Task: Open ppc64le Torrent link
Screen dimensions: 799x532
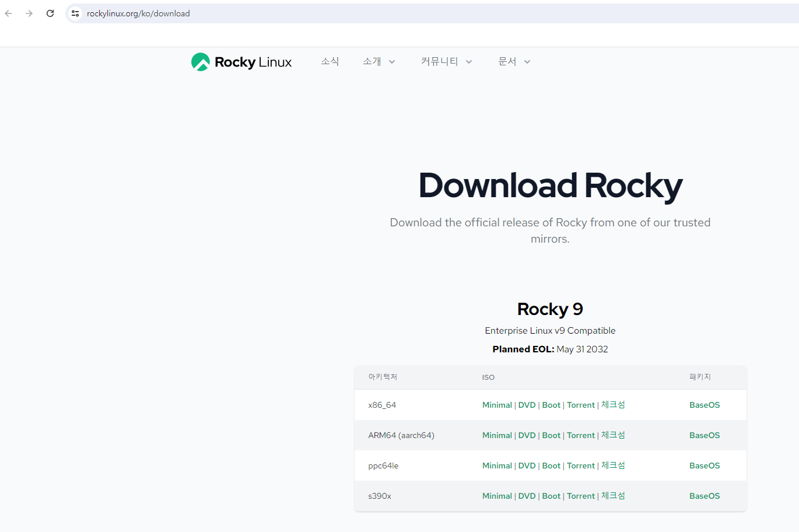Action: pos(581,466)
